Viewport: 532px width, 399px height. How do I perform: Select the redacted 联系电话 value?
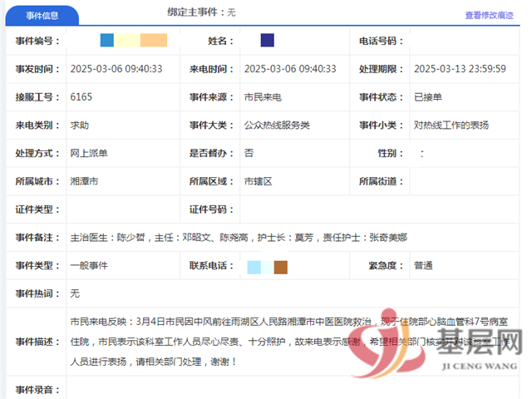point(268,268)
